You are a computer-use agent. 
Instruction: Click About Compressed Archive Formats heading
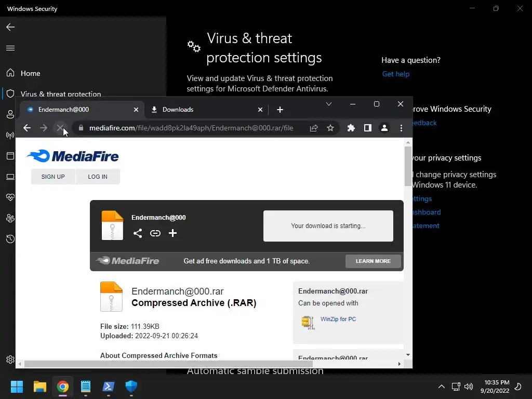[159, 355]
